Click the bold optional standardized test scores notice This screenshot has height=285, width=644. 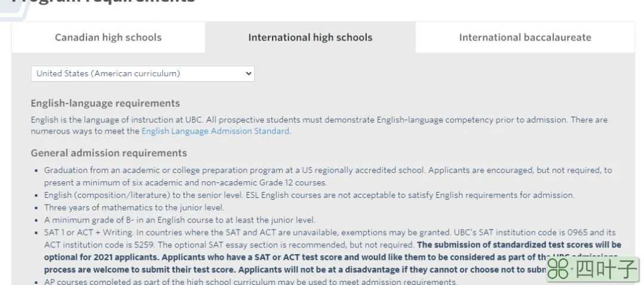(x=333, y=257)
